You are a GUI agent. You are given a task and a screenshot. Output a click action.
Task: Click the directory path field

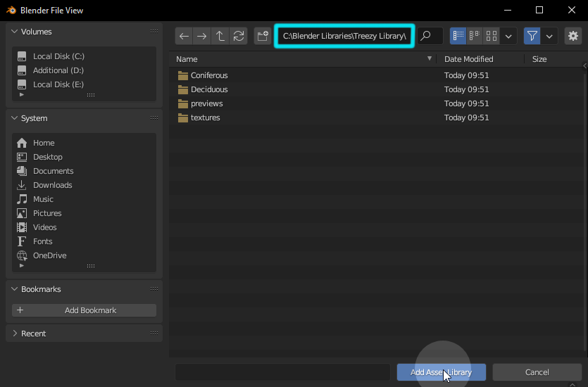(344, 36)
